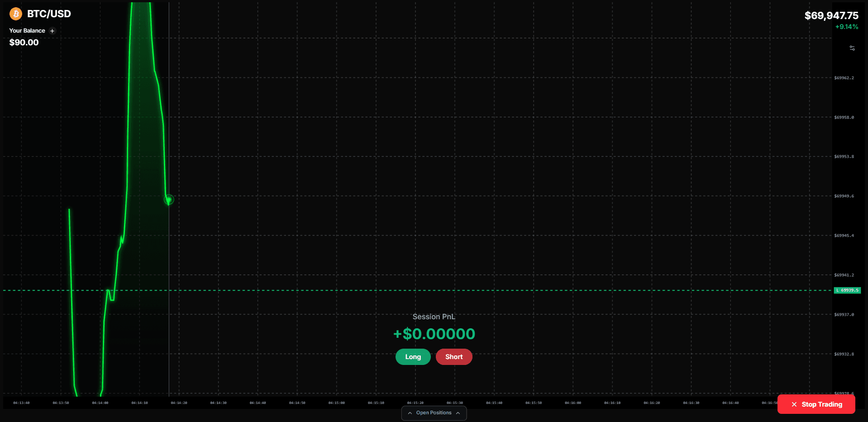Click the right chevron of Open Positions

(458, 413)
